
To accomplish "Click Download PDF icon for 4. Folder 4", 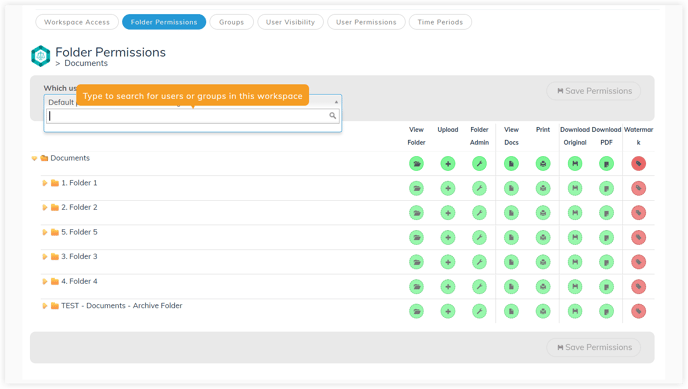I will (606, 286).
